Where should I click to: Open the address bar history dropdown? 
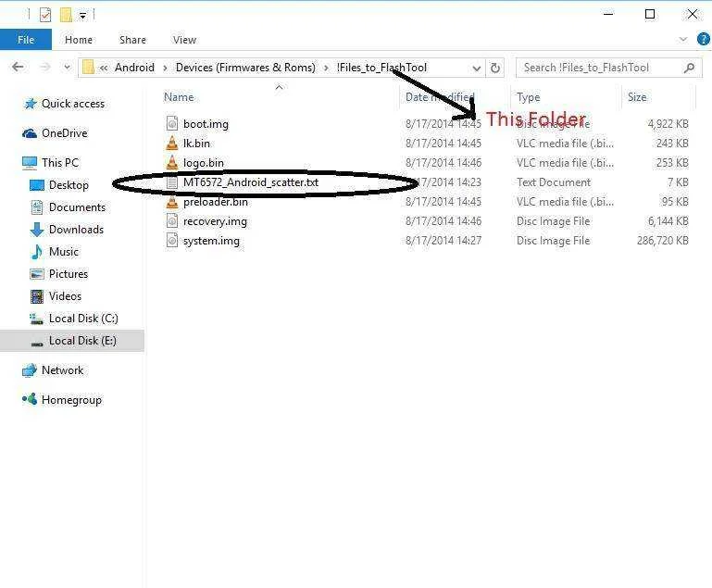pos(476,69)
